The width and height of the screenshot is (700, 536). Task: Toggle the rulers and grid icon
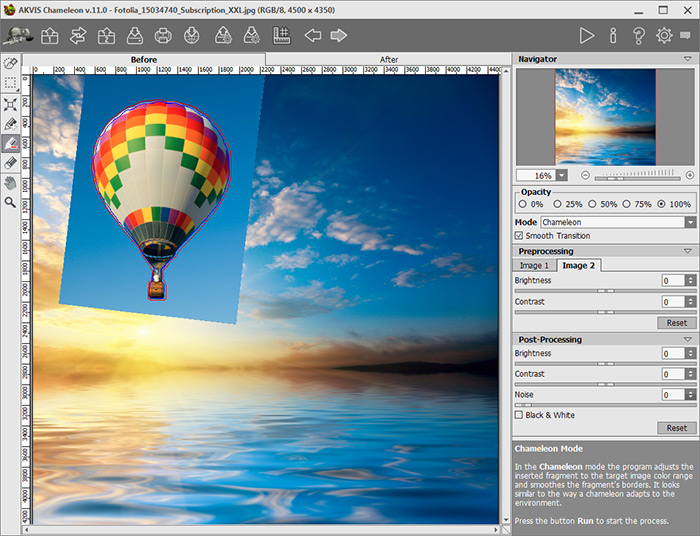(282, 35)
